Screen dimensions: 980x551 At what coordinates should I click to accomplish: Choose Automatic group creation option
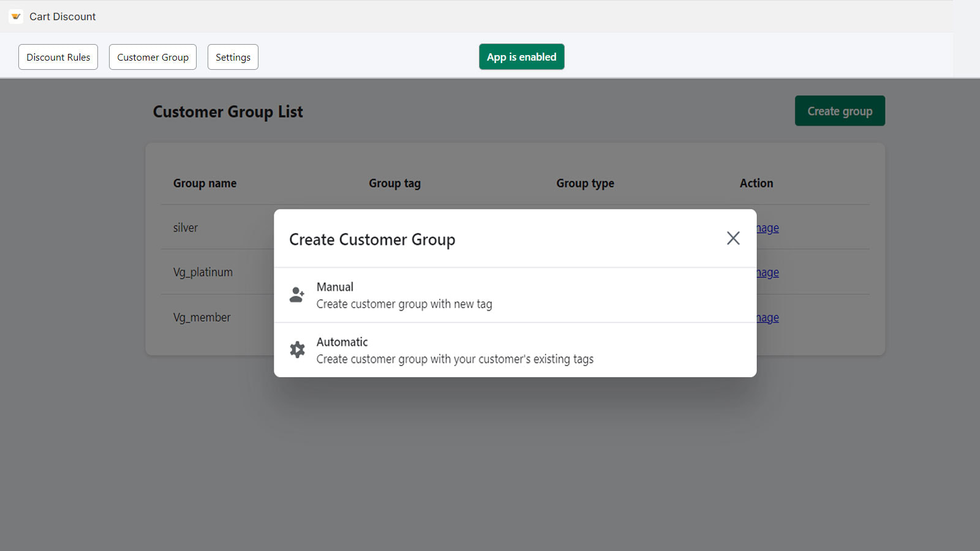515,350
